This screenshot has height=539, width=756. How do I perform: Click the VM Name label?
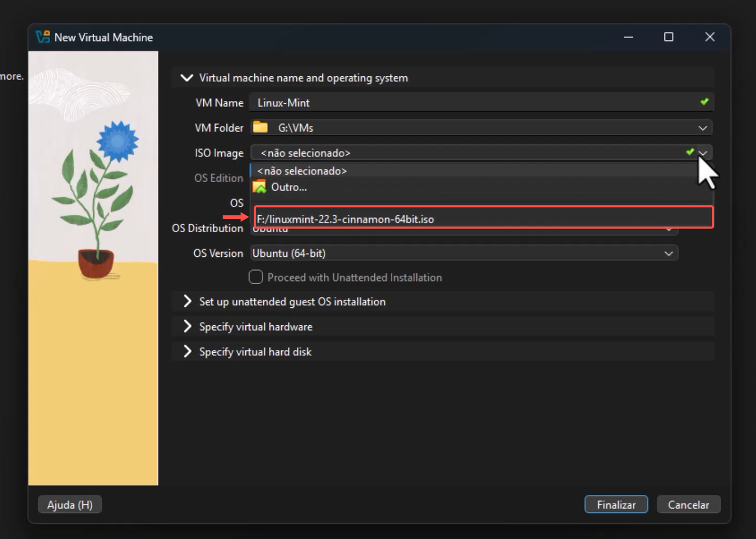click(x=220, y=103)
